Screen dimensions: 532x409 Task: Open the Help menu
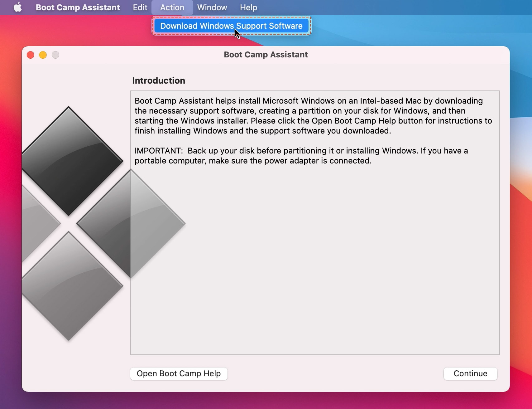pos(248,7)
